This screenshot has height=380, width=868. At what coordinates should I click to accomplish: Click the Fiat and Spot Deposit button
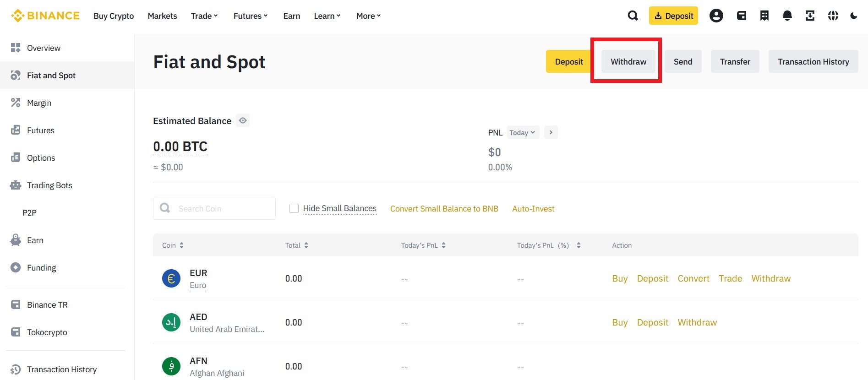[569, 61]
